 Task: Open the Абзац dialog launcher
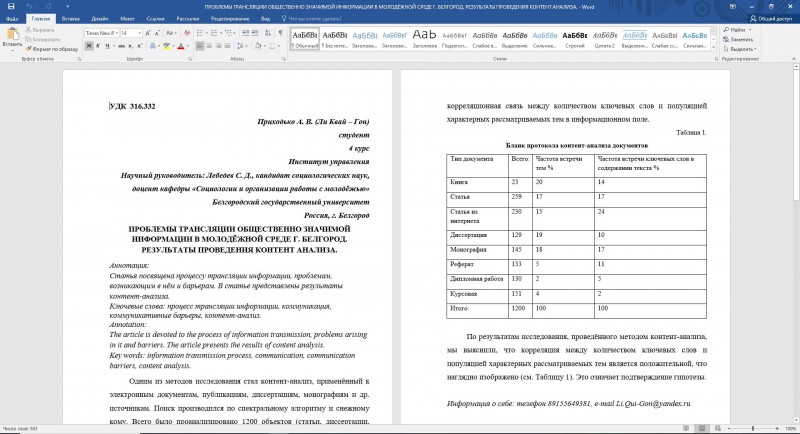point(284,59)
